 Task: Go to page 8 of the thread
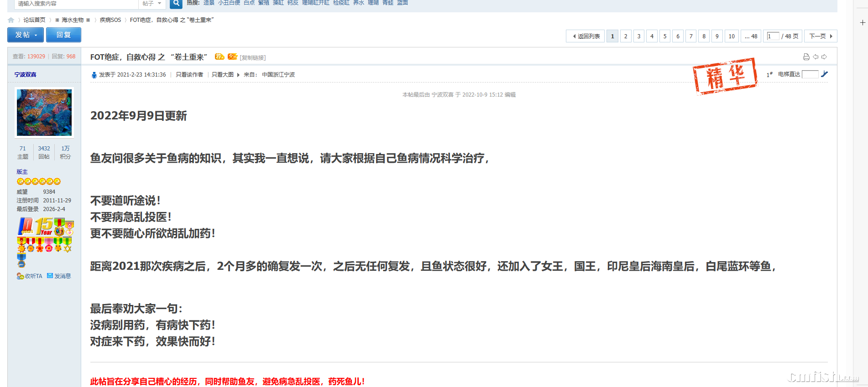point(704,36)
